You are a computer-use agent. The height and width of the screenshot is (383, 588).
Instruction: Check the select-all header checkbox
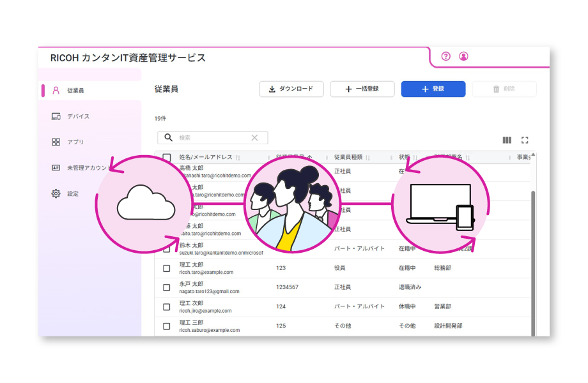[167, 158]
